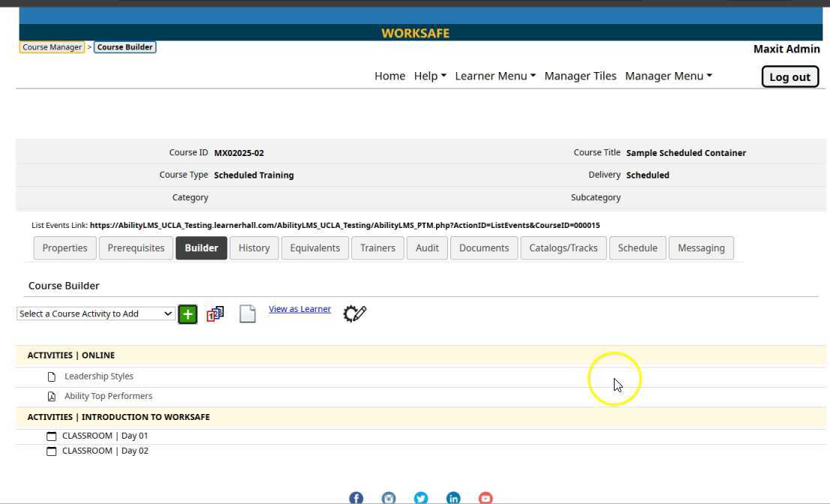The height and width of the screenshot is (504, 830).
Task: Open the Facebook footer icon
Action: [356, 498]
